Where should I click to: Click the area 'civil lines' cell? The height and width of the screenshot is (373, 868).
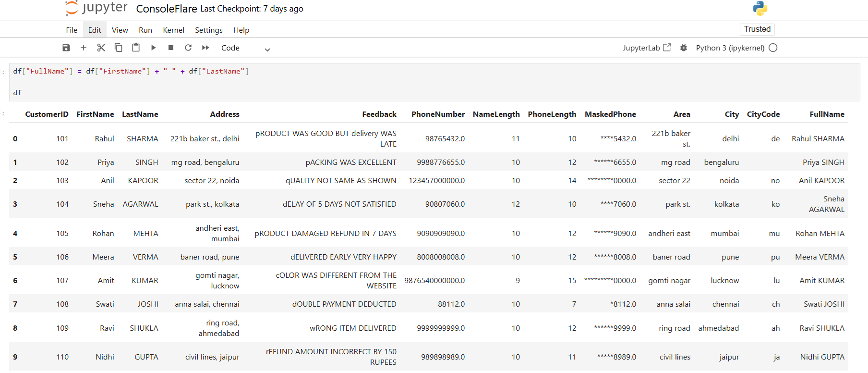point(675,357)
